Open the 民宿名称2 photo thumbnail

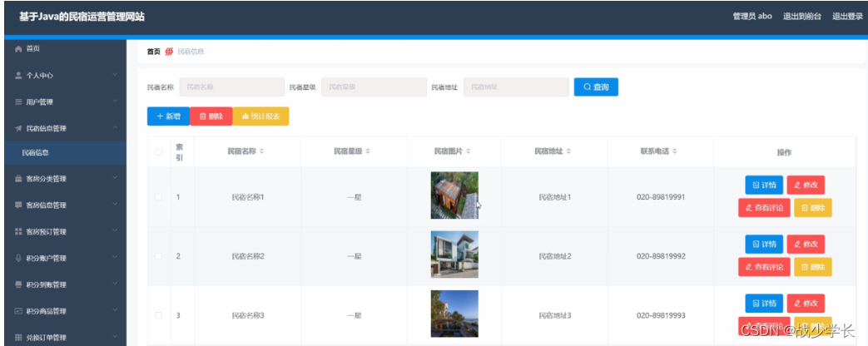click(x=454, y=255)
